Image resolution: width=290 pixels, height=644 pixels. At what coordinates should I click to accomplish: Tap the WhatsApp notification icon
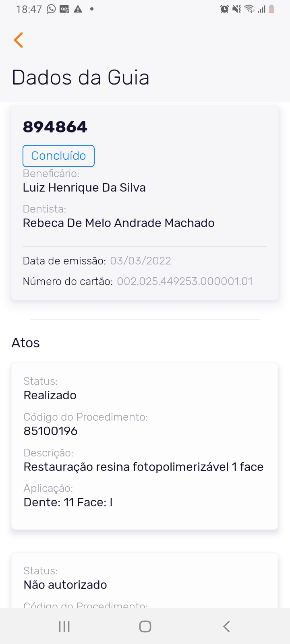coord(51,9)
